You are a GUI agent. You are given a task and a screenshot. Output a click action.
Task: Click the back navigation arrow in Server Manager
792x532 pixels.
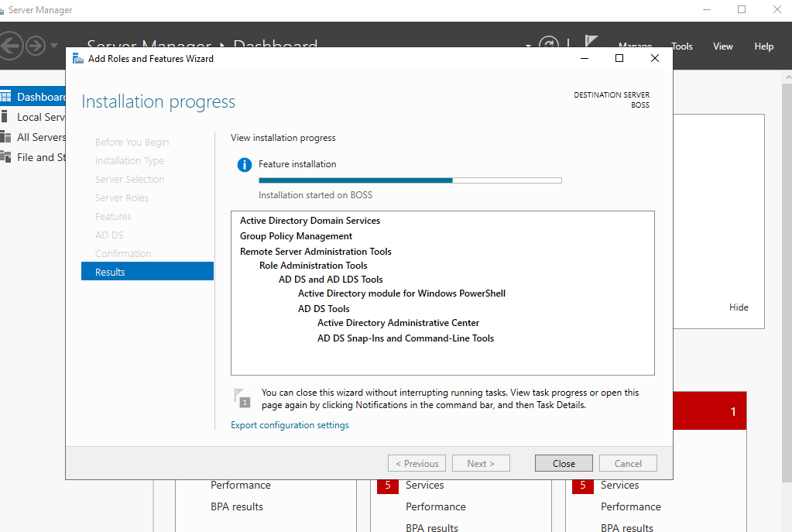click(x=9, y=46)
